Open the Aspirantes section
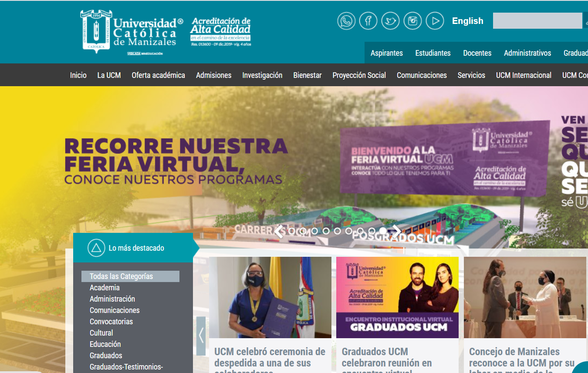 click(x=387, y=53)
